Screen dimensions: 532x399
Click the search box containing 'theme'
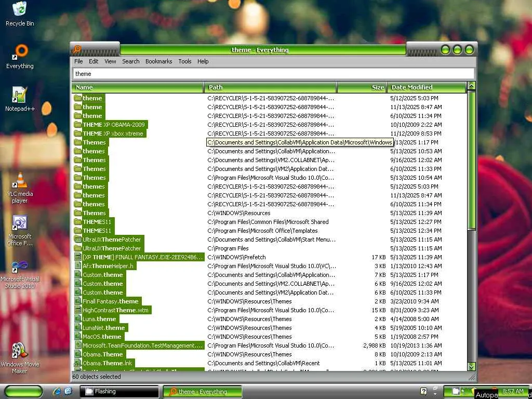pos(273,74)
